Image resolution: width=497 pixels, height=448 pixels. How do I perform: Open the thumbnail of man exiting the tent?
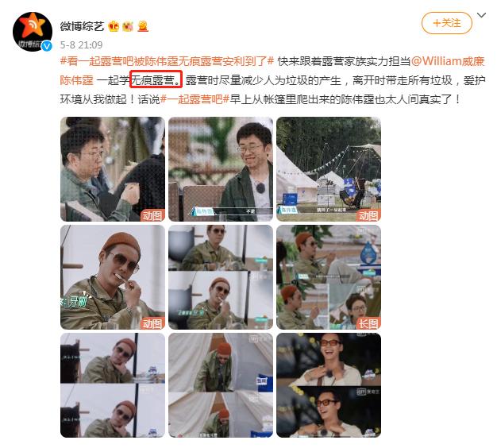pos(221,385)
